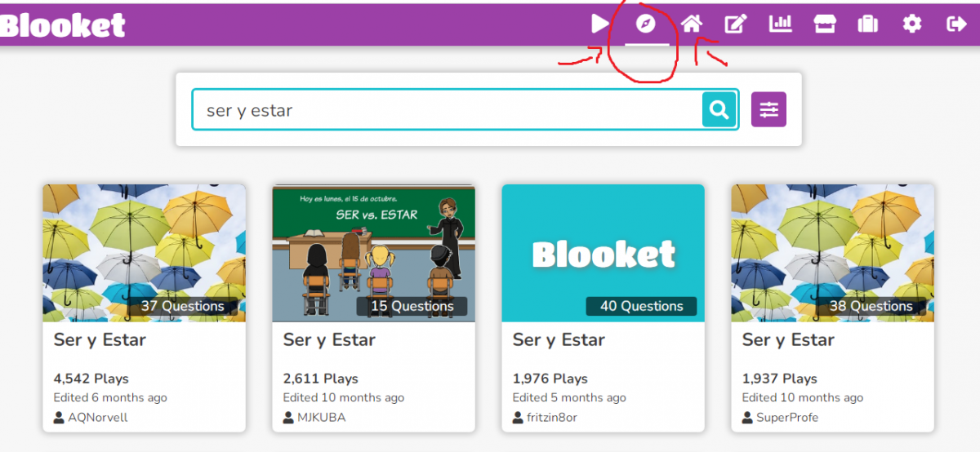Click the "1,976 Plays" text
980x452 pixels.
tap(550, 379)
